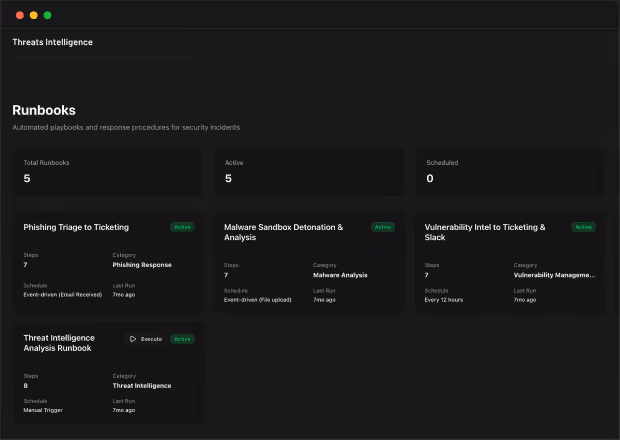
Task: Click Active badge on Vulnerability Intel card
Action: pyautogui.click(x=583, y=227)
